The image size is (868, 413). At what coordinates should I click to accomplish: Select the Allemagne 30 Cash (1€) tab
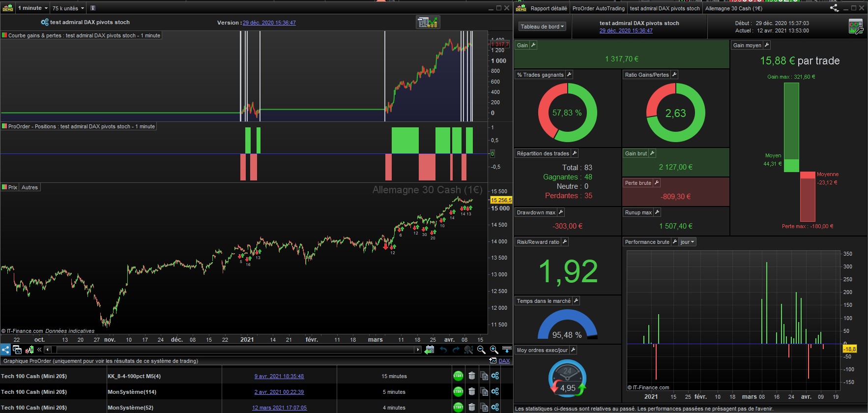click(x=734, y=8)
